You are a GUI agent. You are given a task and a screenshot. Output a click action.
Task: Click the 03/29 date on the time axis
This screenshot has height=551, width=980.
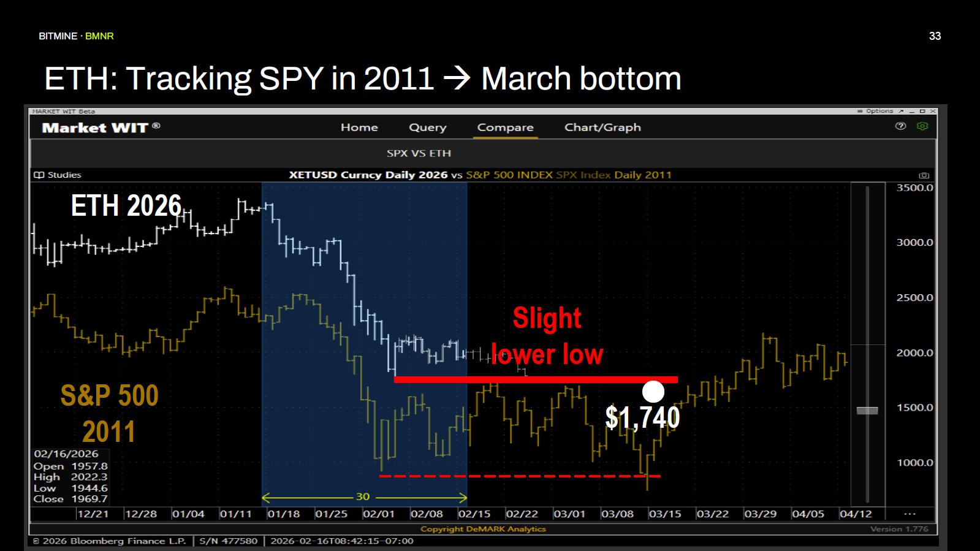[760, 514]
